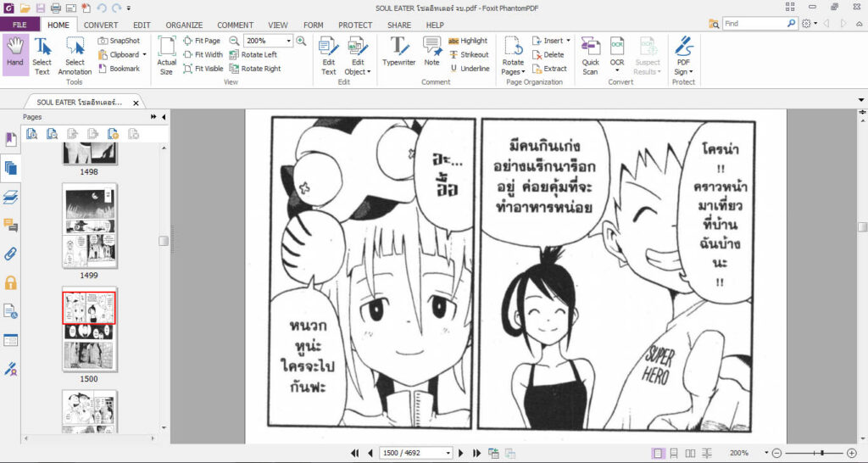Zoom out using ribbon magnifier minus
Viewport: 868px width, 463px height.
pos(234,41)
